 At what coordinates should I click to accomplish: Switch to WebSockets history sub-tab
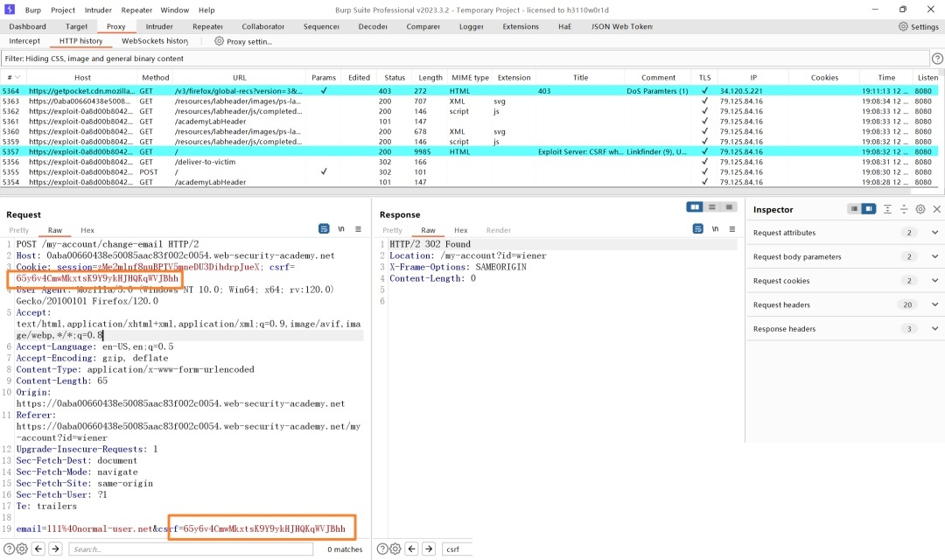point(155,41)
